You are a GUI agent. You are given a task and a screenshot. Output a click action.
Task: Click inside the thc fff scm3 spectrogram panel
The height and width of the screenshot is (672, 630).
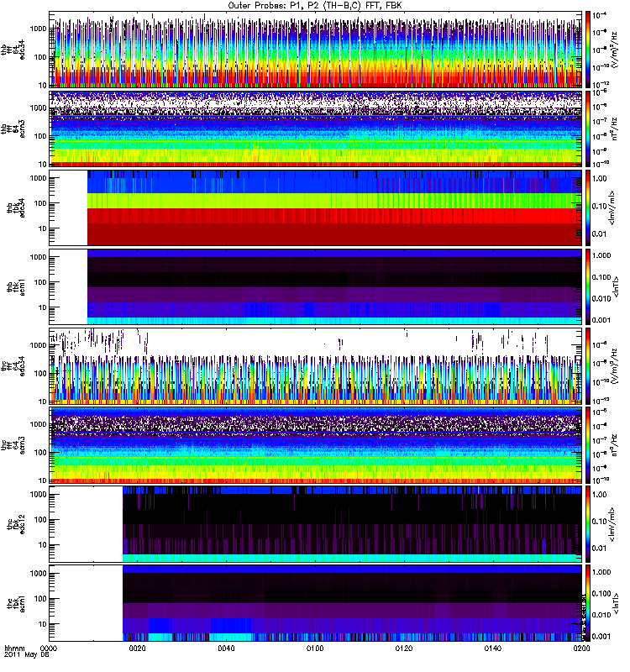[315, 445]
